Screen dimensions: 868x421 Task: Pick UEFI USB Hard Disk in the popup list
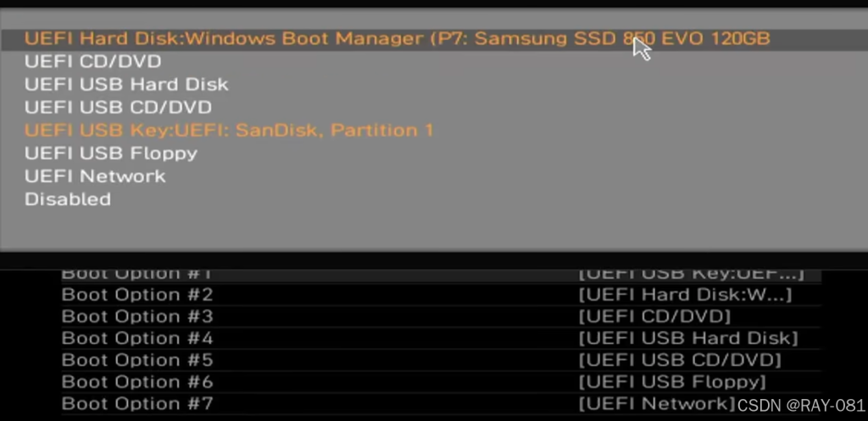[126, 84]
